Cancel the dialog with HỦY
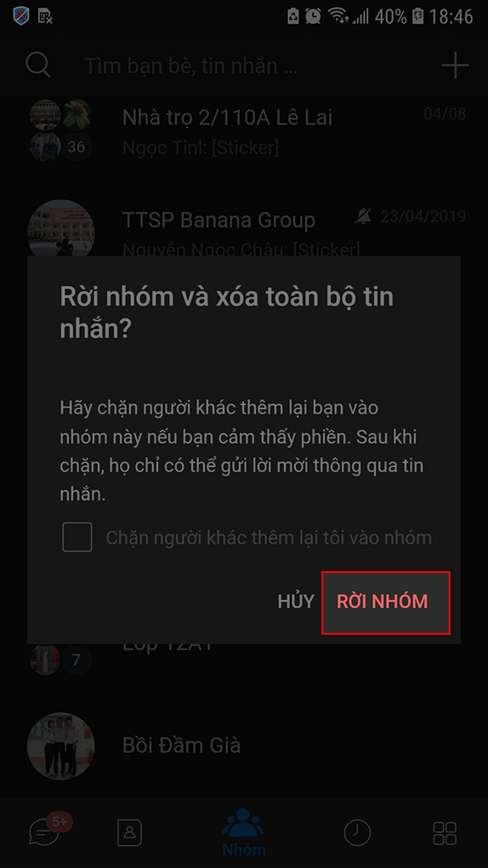The height and width of the screenshot is (868, 488). 296,602
